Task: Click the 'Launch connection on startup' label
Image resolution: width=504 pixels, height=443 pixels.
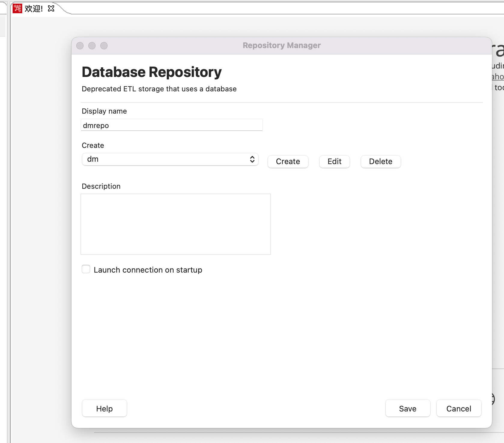Action: pyautogui.click(x=148, y=270)
